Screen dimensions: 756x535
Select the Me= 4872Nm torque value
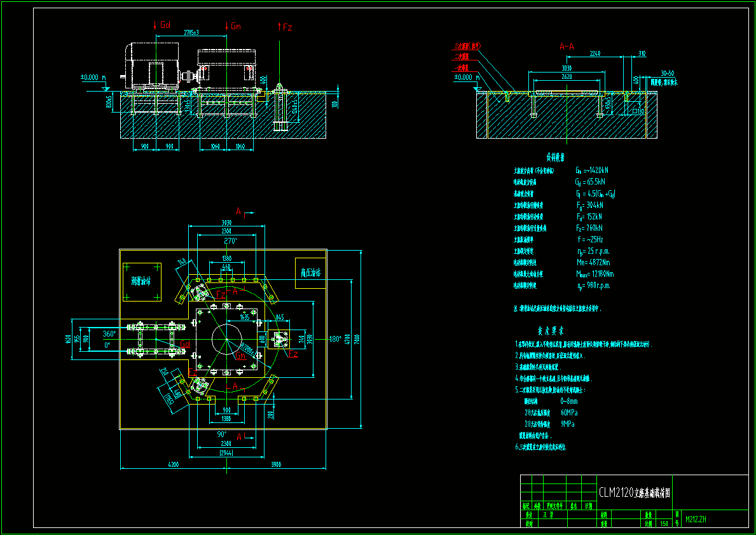[593, 263]
